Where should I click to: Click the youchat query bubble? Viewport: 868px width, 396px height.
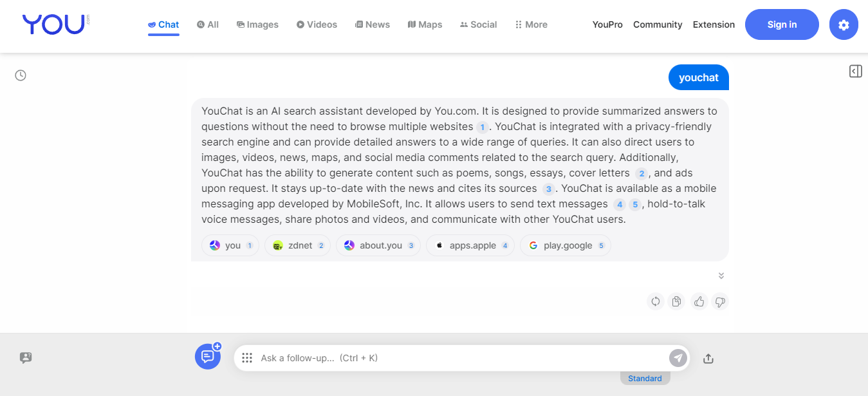(x=698, y=77)
